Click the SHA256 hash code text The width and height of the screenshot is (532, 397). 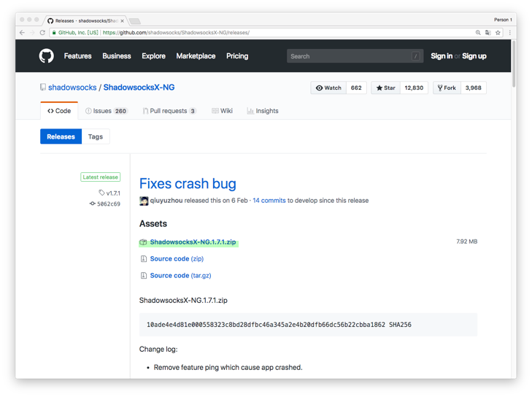click(279, 325)
